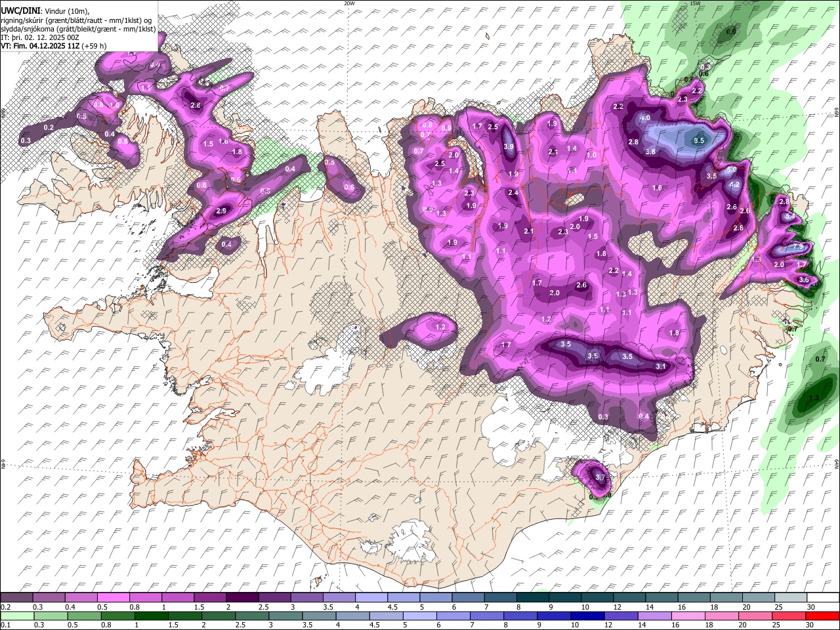Viewport: 840px width, 630px height.
Task: Pick the deep blue swatch between 10 and 12
Action: [x=587, y=616]
